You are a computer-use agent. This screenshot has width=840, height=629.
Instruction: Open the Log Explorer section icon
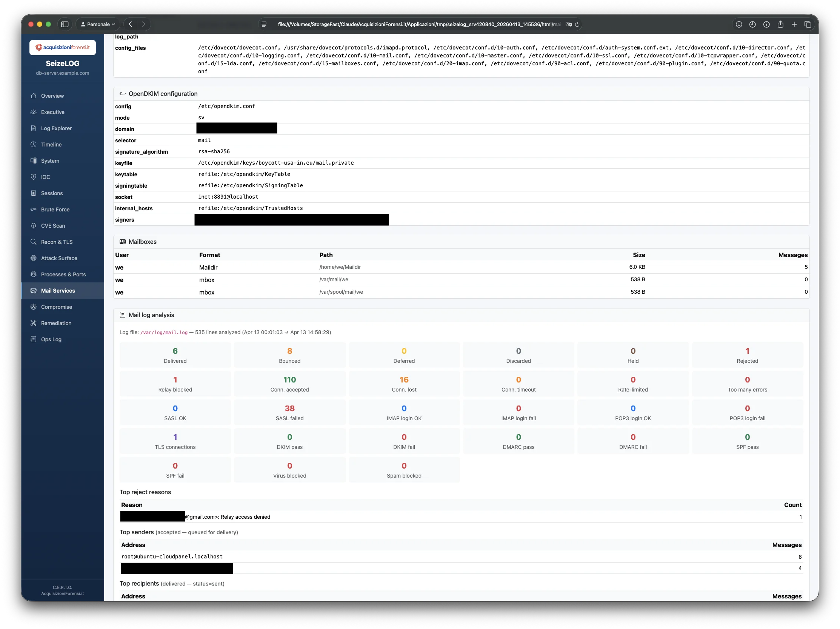click(x=34, y=128)
